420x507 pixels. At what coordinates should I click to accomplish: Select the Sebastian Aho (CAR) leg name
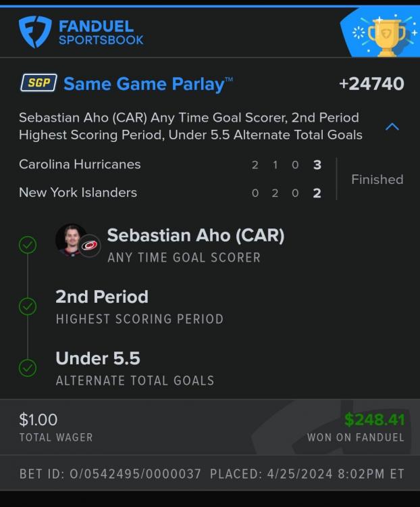195,235
